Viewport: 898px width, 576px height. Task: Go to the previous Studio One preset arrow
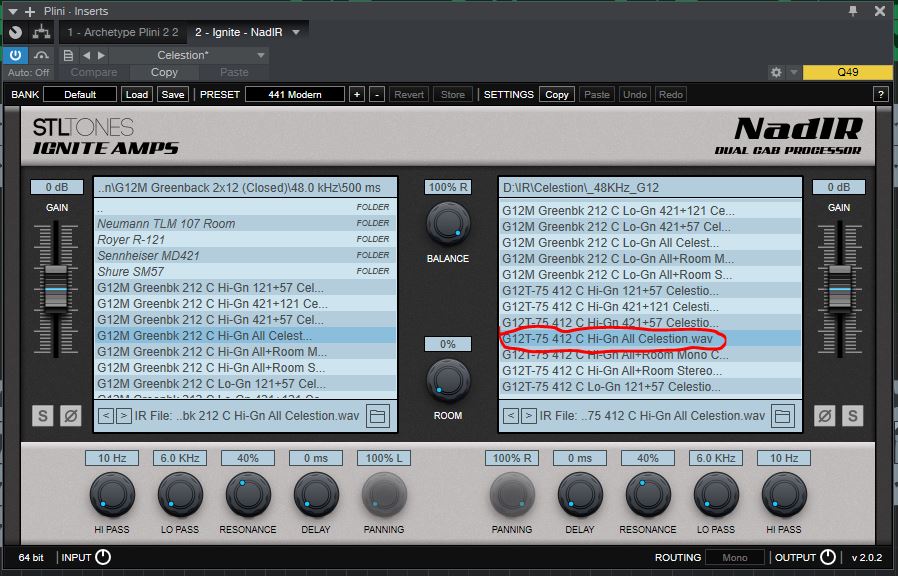86,56
